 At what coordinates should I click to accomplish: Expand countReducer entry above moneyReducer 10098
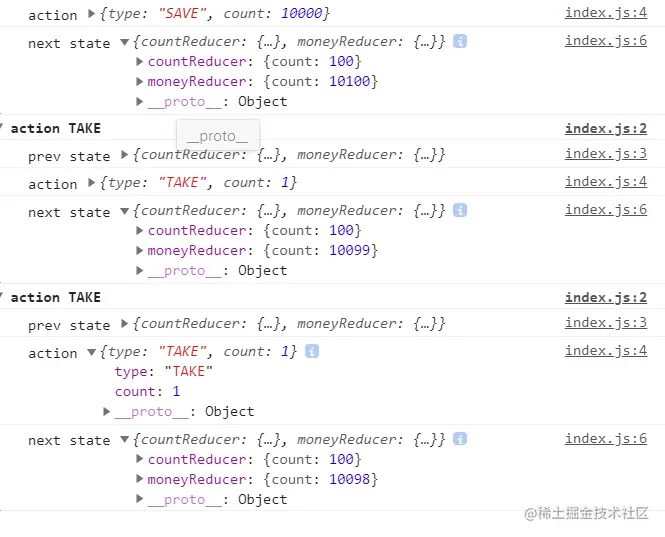pos(140,459)
